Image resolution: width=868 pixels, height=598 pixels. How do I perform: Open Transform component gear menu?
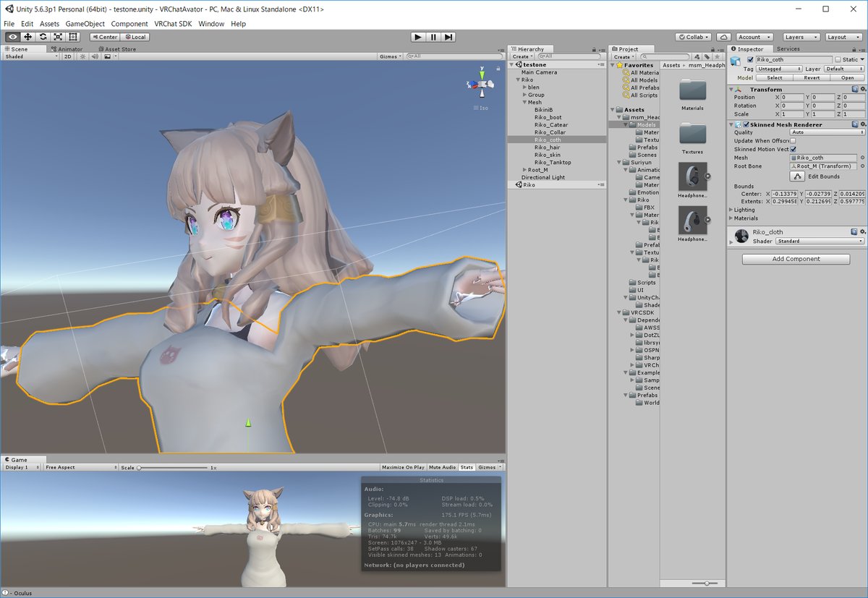click(x=862, y=89)
